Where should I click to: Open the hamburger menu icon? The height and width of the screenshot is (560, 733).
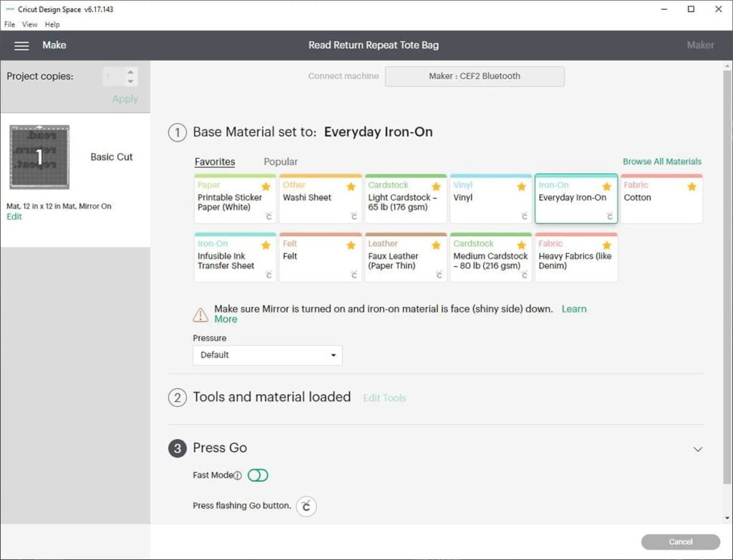[21, 46]
